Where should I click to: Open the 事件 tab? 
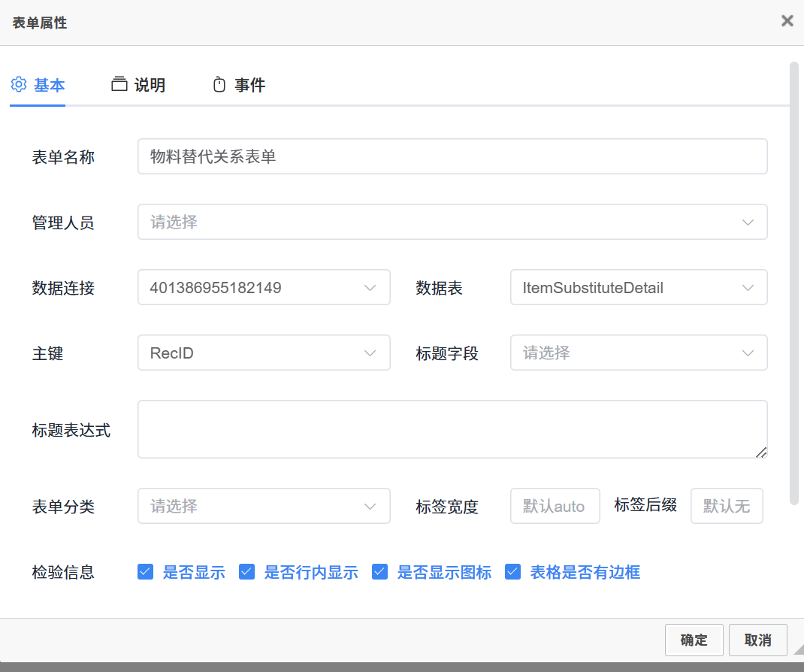coord(249,85)
